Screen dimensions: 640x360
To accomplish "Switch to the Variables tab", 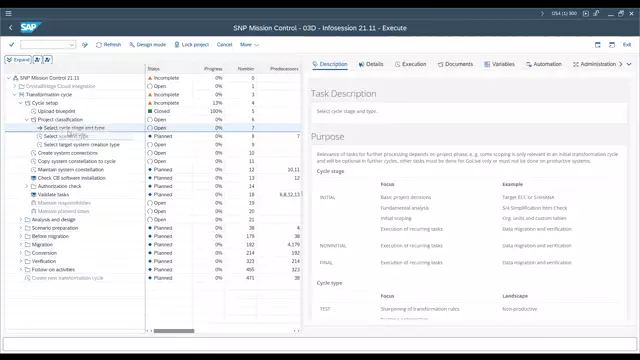I will [499, 64].
